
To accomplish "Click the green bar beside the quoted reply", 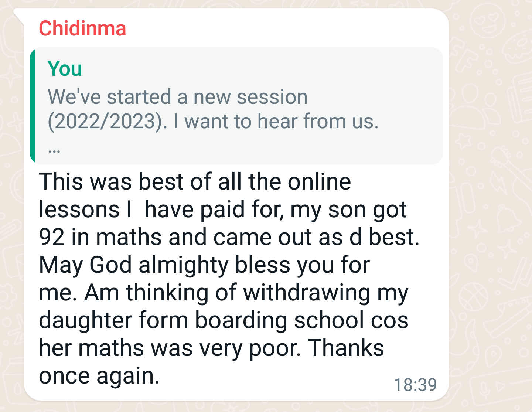I will 33,106.
